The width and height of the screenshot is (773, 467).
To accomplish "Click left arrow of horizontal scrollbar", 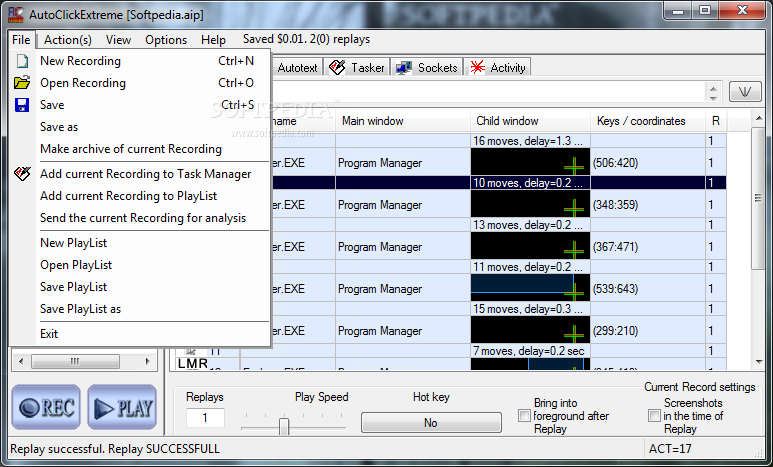I will (21, 361).
